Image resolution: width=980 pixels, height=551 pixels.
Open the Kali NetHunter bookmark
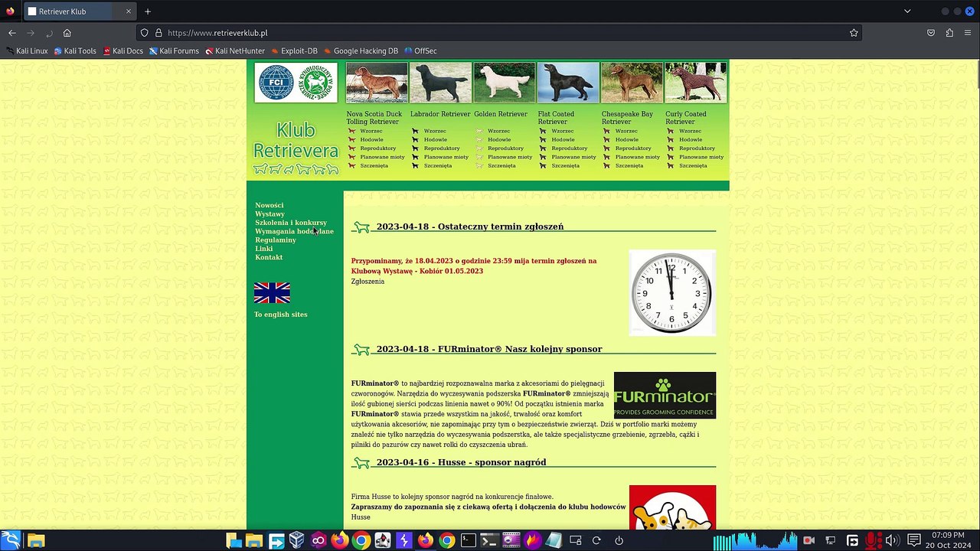[235, 51]
